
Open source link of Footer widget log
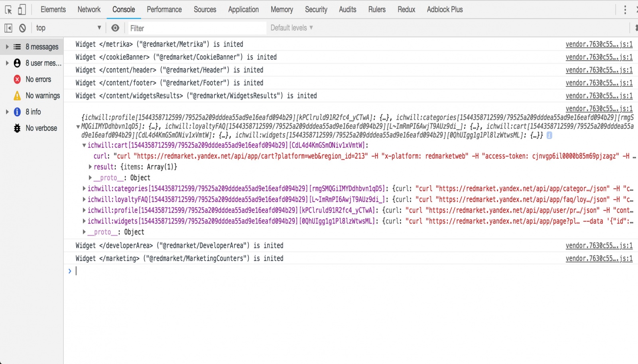pos(599,83)
